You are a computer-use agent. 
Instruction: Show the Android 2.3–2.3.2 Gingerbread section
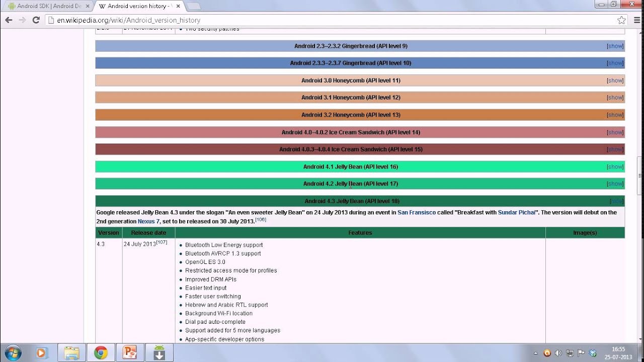point(615,46)
